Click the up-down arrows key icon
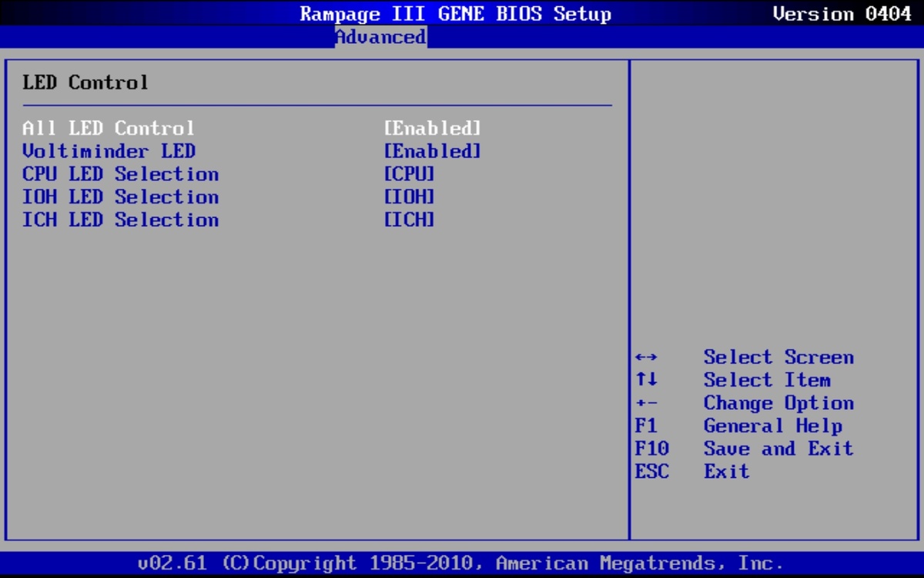The image size is (924, 578). click(646, 380)
